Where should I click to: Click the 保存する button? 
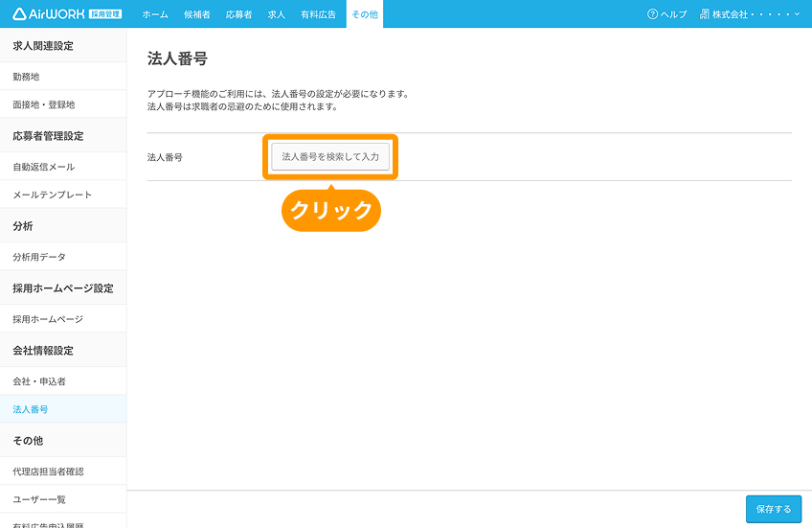774,509
